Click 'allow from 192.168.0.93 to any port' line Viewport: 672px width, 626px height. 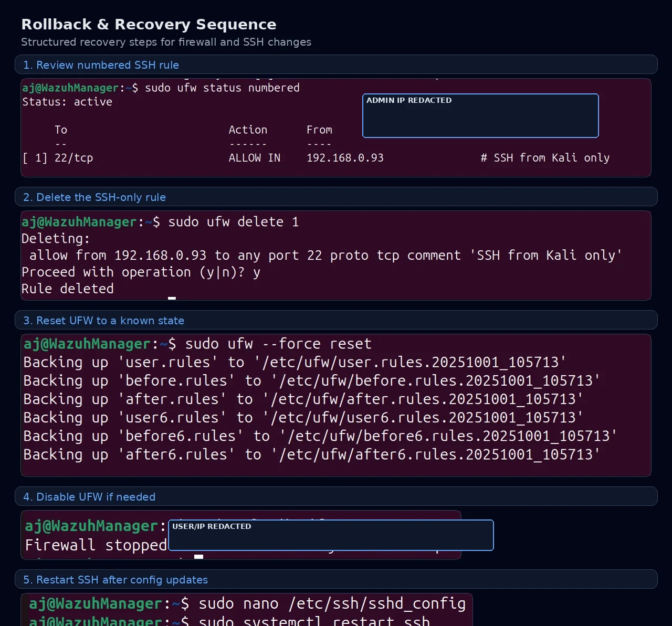[x=325, y=256]
